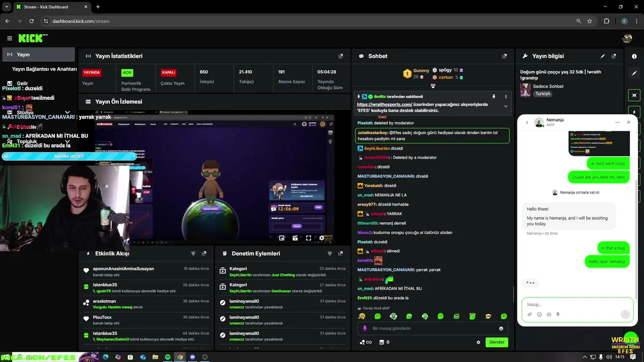644x362 pixels.
Task: Click zetathestarboy highlighted chat message
Action: (432, 136)
